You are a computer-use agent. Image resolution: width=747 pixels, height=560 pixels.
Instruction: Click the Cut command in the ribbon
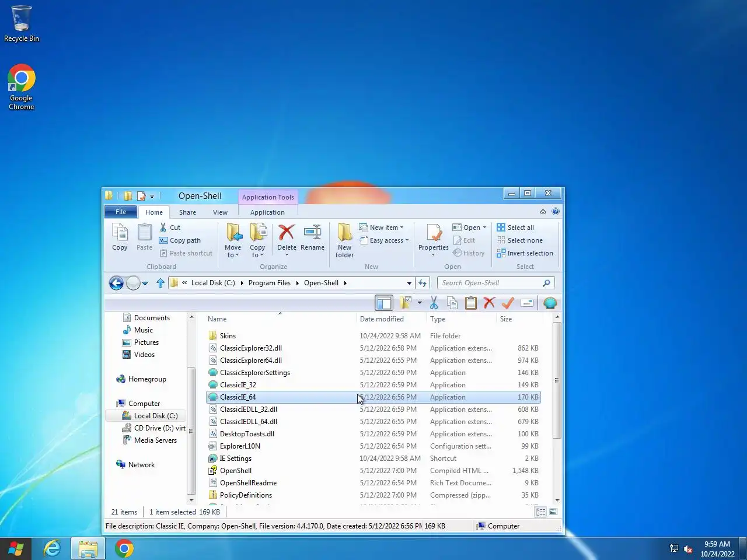click(x=170, y=228)
